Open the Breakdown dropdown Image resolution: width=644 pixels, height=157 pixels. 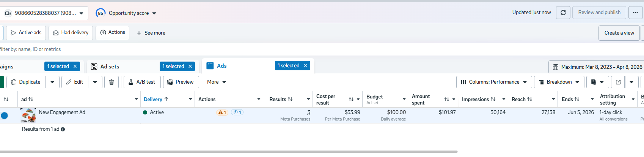click(x=559, y=82)
